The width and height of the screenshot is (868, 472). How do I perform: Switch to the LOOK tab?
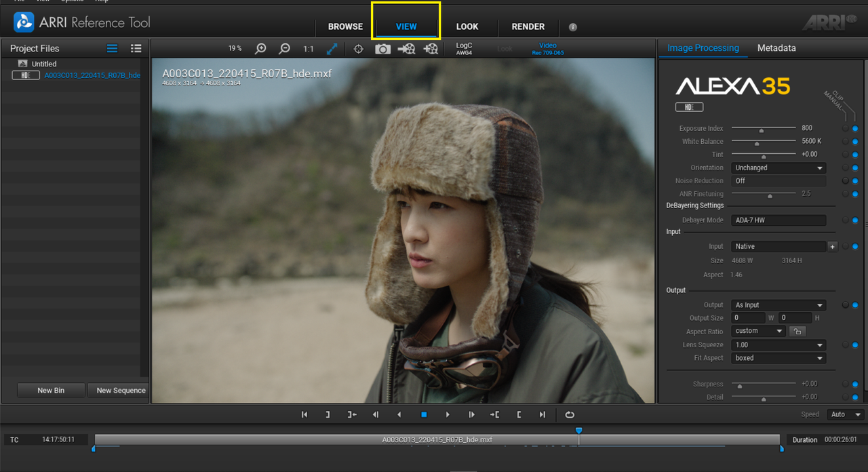pos(467,26)
